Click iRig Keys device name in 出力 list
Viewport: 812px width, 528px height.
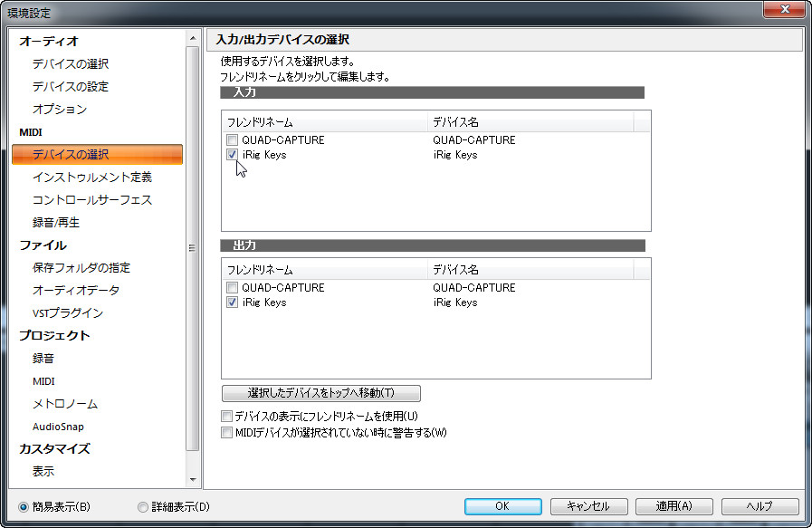tap(455, 302)
